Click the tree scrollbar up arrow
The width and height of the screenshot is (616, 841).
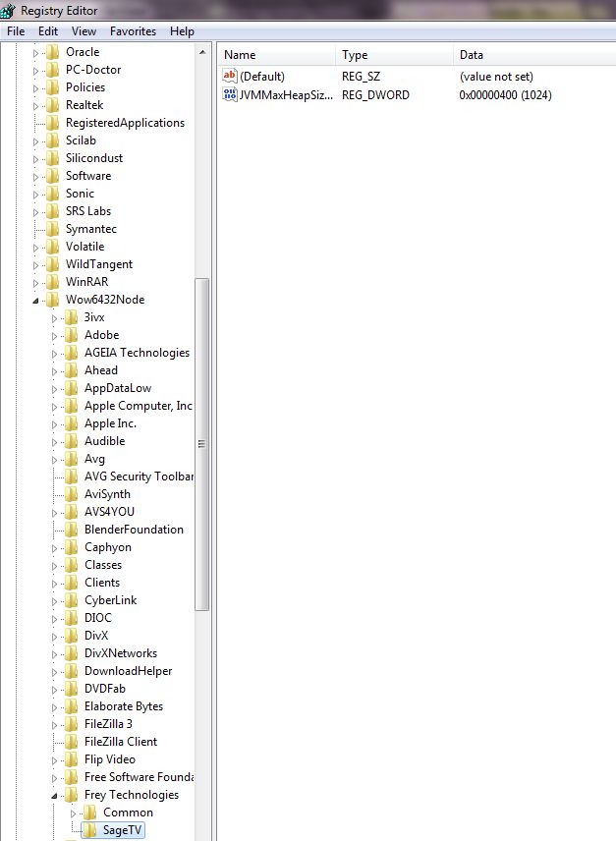pyautogui.click(x=202, y=53)
